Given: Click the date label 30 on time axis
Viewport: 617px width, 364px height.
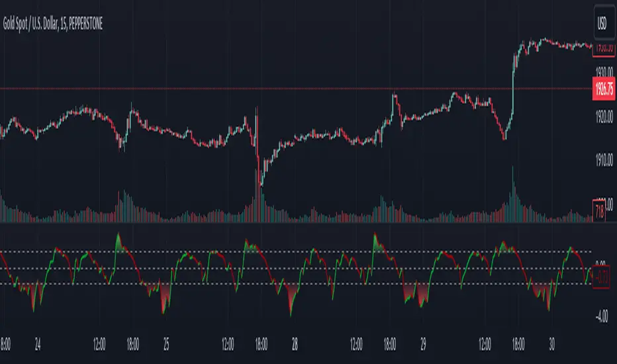Looking at the screenshot, I should pos(551,344).
